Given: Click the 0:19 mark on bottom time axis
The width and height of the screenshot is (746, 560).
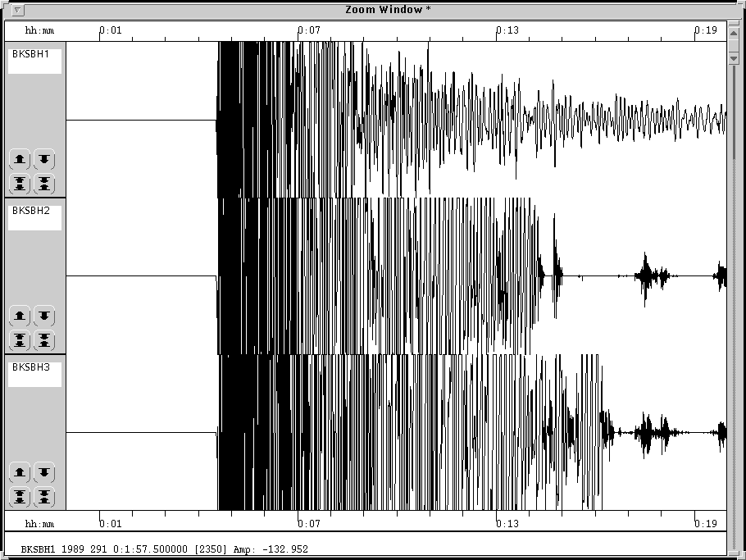Looking at the screenshot, I should click(x=705, y=524).
